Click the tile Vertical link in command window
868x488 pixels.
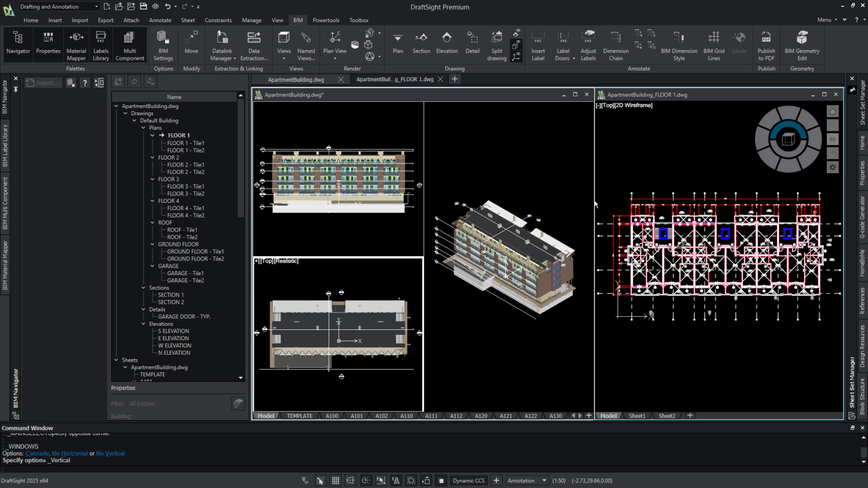(110, 453)
